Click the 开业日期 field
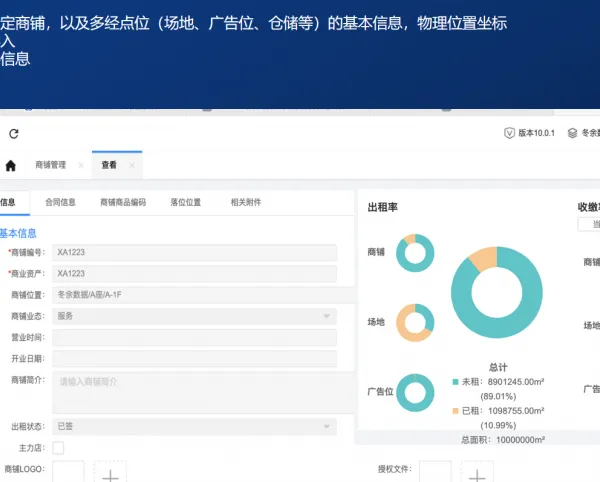The height and width of the screenshot is (482, 600). (194, 359)
